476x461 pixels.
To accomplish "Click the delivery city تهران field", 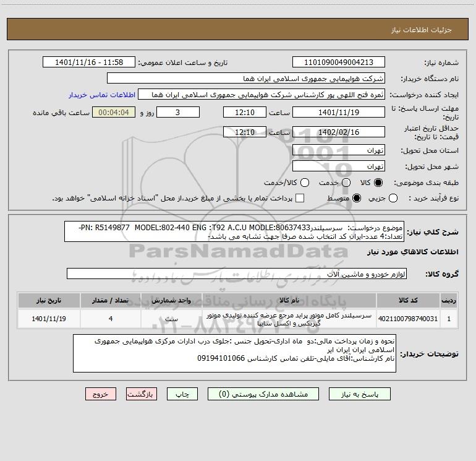I will click(339, 166).
